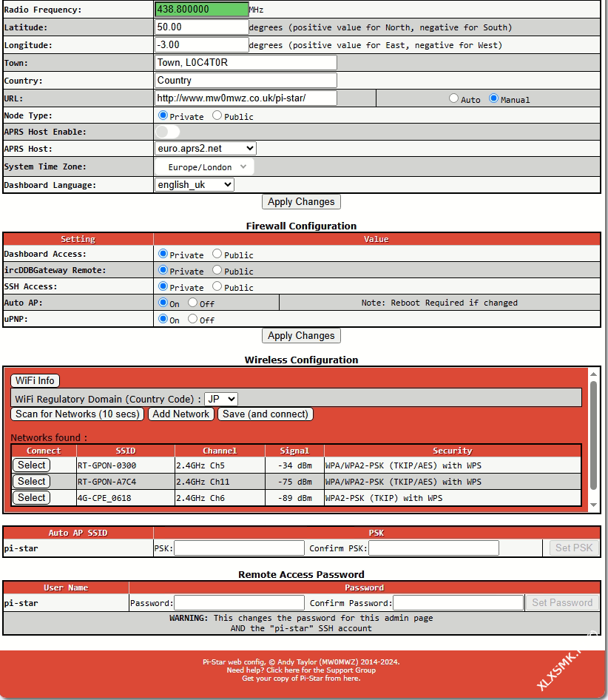Set Dashboard Access to Public
The image size is (608, 700).
click(217, 254)
